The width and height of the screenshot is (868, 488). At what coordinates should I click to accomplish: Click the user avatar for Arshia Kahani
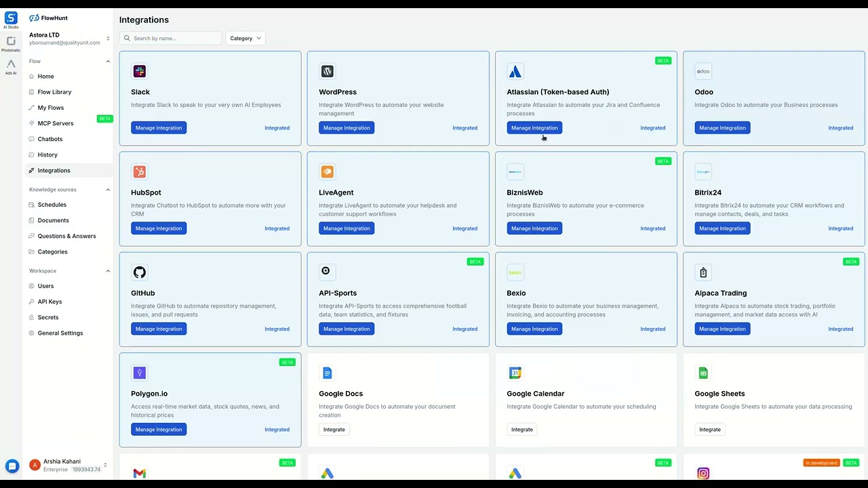pyautogui.click(x=35, y=465)
